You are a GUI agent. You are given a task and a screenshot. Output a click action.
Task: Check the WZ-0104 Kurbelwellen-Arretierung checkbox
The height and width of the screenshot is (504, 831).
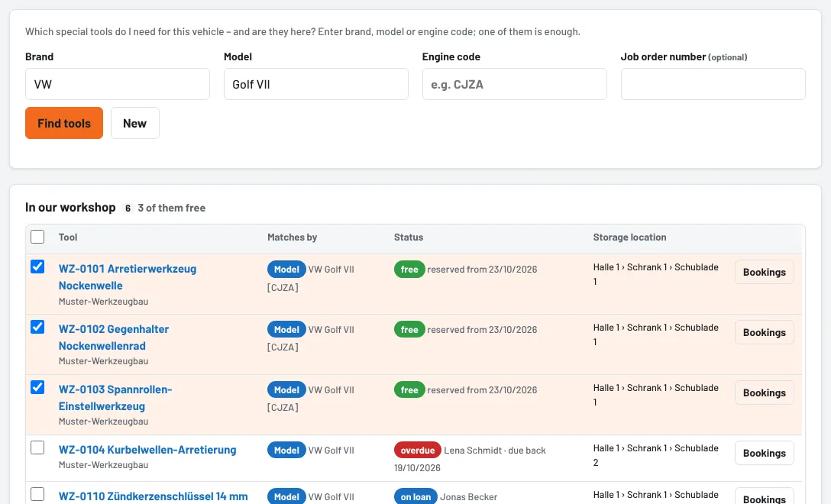tap(37, 447)
